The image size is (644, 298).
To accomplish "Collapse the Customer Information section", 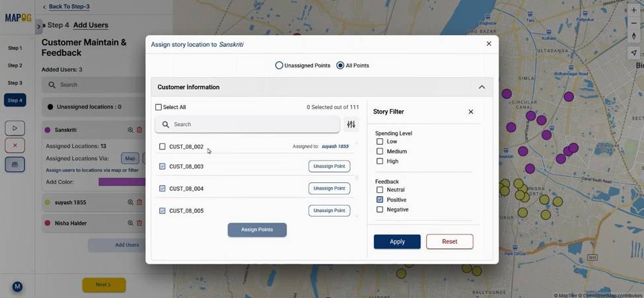I will (x=482, y=87).
